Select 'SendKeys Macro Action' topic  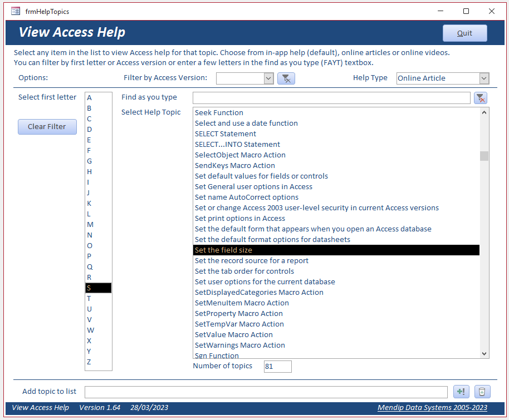coord(336,165)
